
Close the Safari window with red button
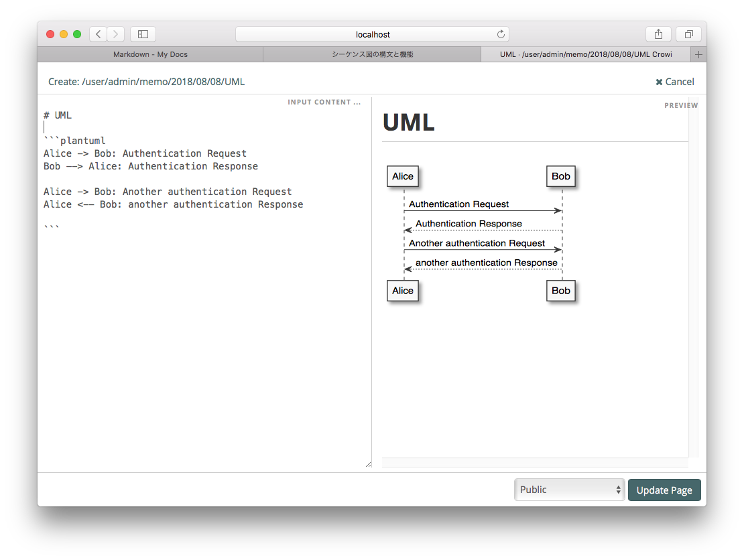(50, 34)
